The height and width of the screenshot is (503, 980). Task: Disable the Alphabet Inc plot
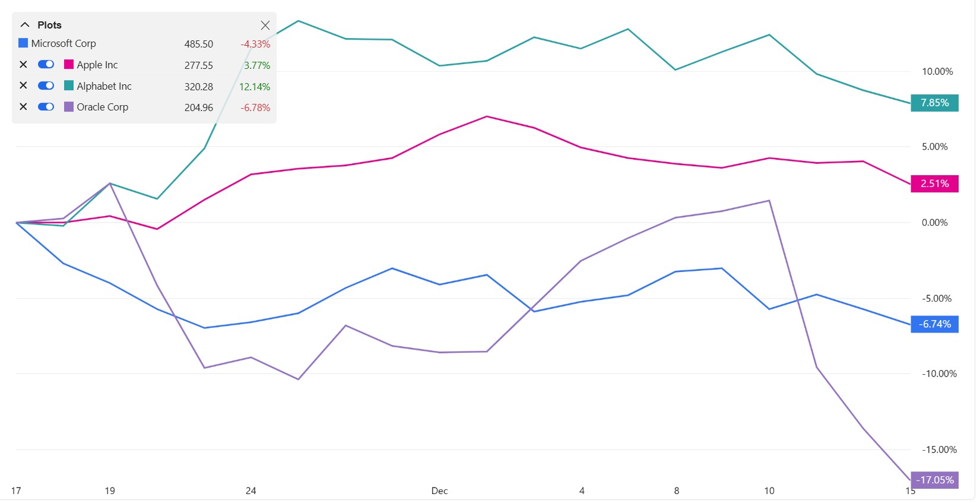(x=46, y=85)
